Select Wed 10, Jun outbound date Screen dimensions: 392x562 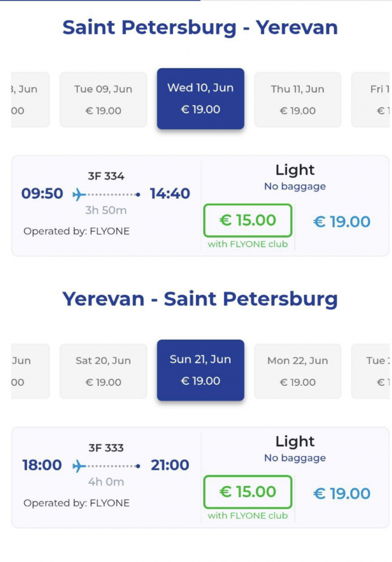[x=200, y=99]
